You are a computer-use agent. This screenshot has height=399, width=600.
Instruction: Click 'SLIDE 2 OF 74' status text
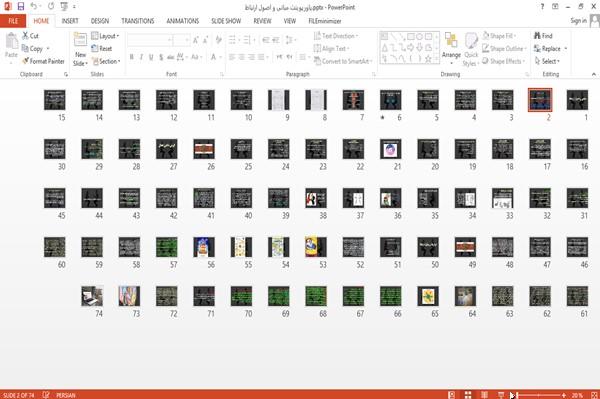click(18, 395)
